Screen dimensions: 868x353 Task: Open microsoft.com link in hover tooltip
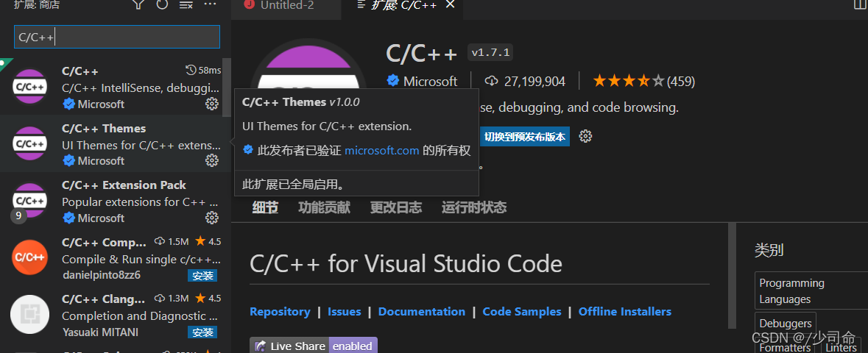coord(382,150)
